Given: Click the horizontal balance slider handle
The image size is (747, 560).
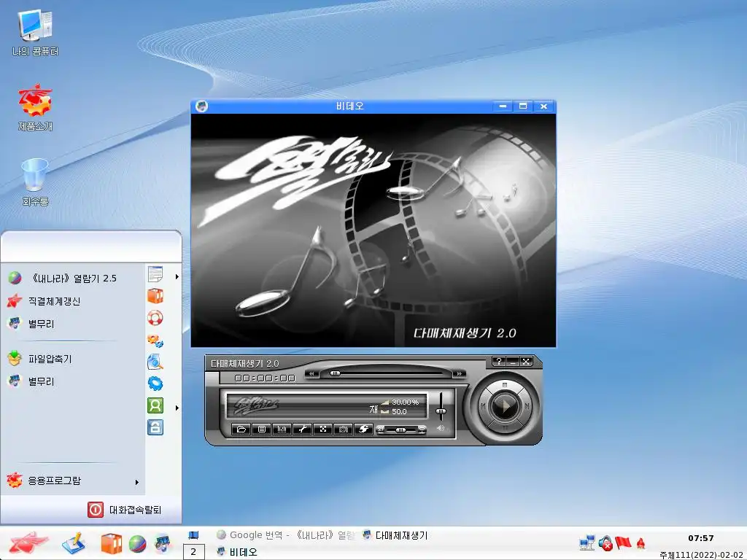Looking at the screenshot, I should point(400,430).
